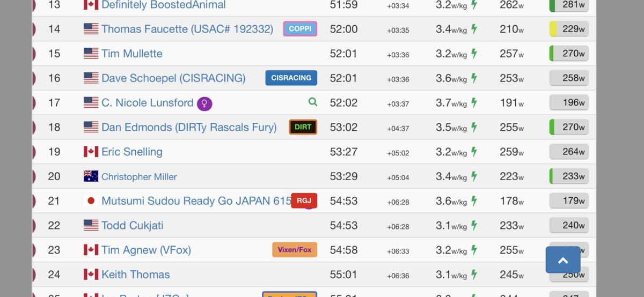The height and width of the screenshot is (297, 644).
Task: Select Dan Edmonds's finish time 53:02
Action: 343,127
